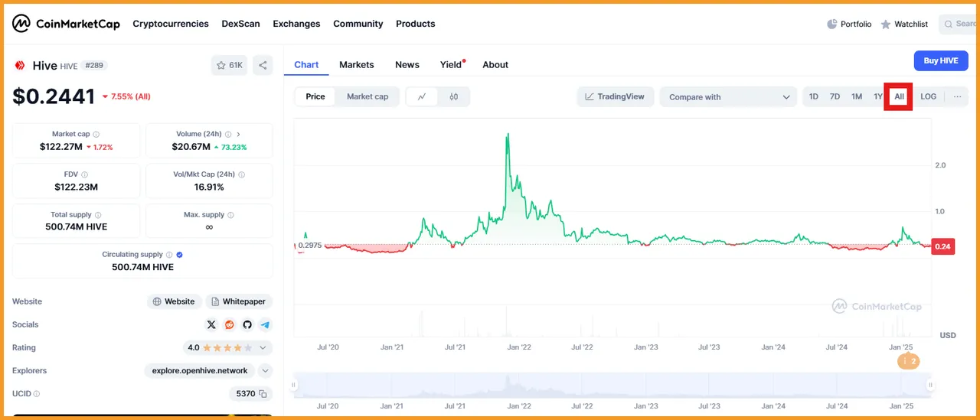Open the Cryptocurrencies nav menu
The height and width of the screenshot is (420, 980).
(171, 24)
